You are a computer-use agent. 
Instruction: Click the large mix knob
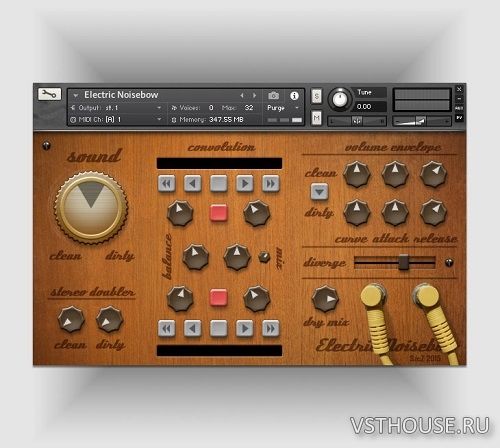coord(237,256)
